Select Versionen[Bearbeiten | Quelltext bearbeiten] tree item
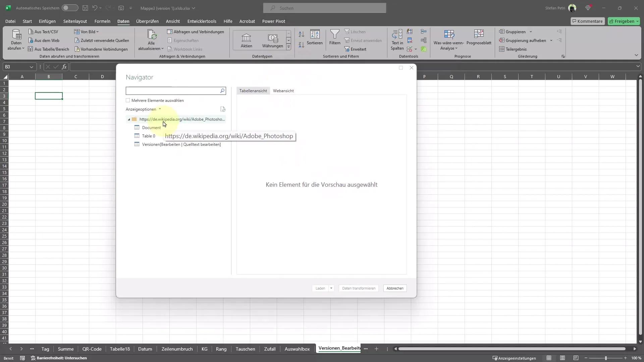This screenshot has height=362, width=644. coord(181,144)
